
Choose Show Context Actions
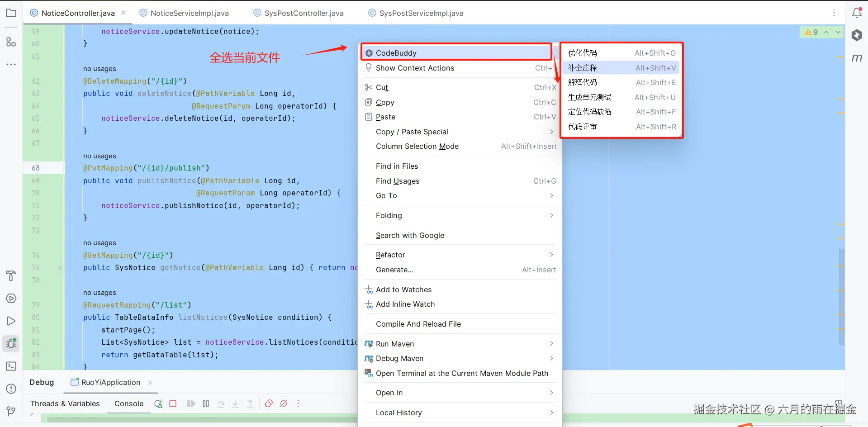[460, 68]
